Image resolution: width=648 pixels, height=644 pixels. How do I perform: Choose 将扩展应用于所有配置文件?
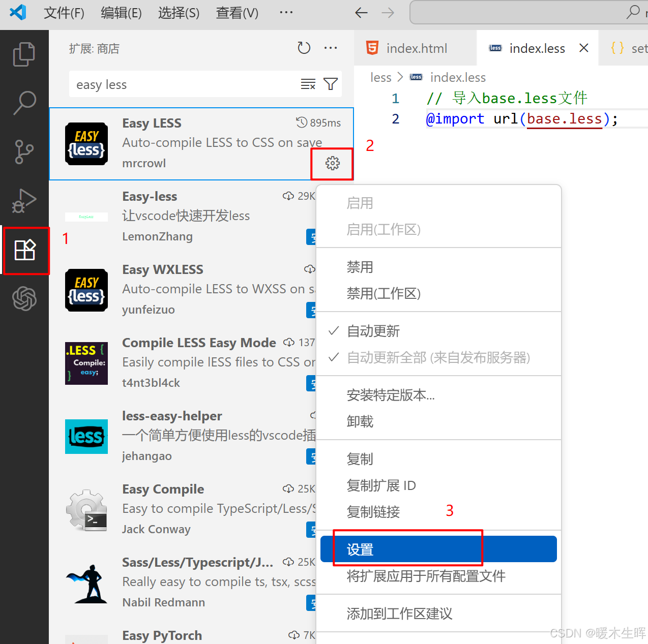coord(438,576)
